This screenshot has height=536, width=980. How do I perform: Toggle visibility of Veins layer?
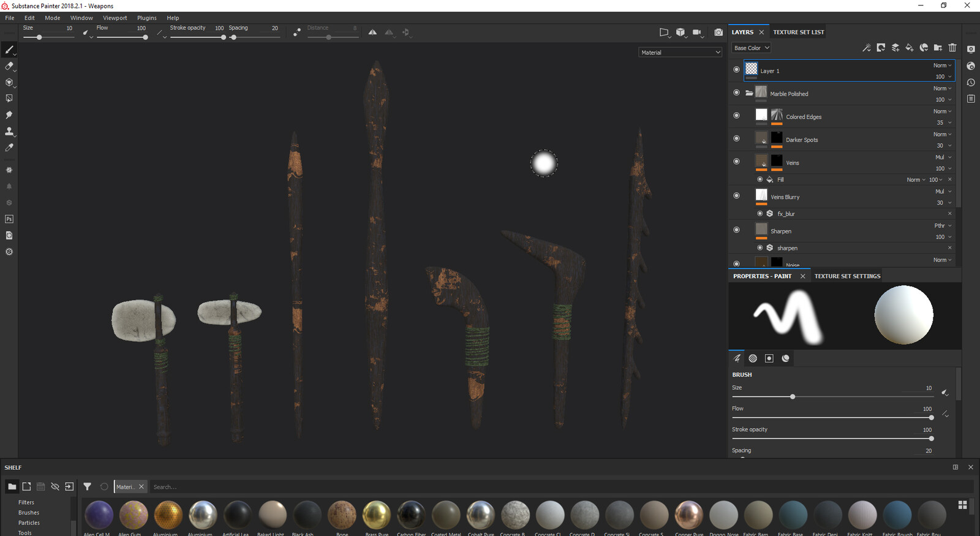coord(736,161)
